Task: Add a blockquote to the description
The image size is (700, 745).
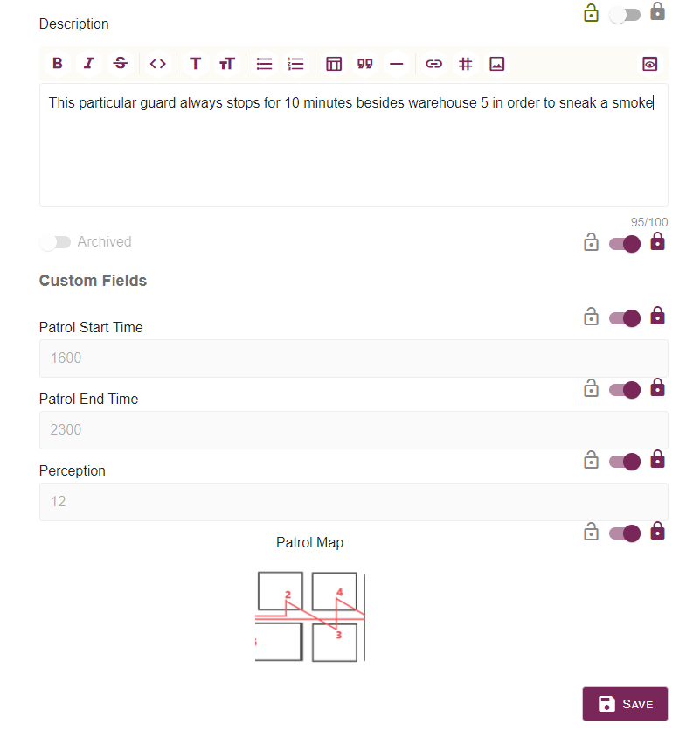Action: point(364,64)
